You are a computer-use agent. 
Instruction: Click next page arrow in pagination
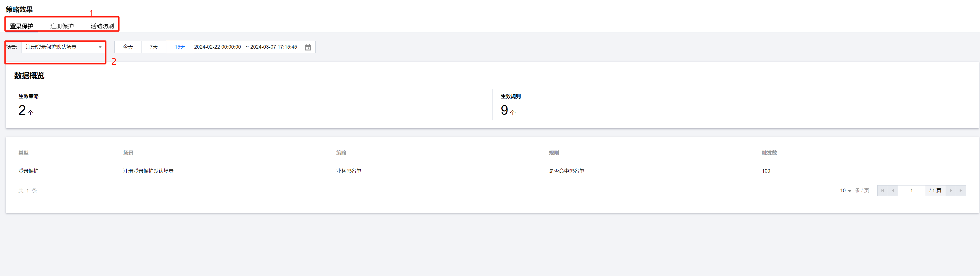[x=951, y=191]
